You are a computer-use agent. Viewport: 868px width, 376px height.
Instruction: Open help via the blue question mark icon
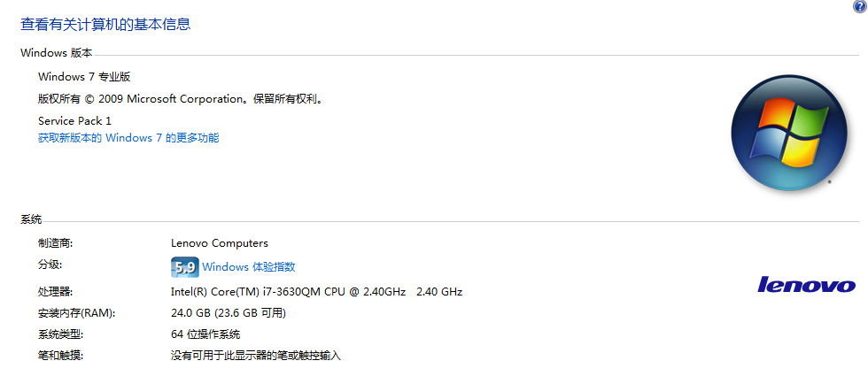coord(860,6)
